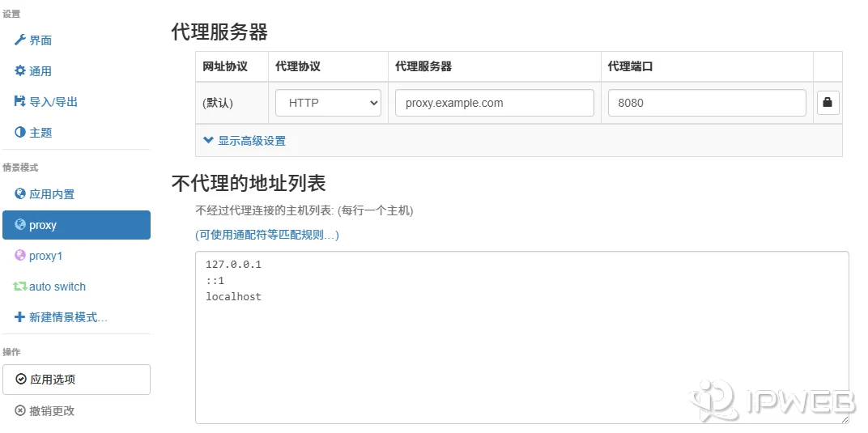
Task: Click the plus icon beside 新建情景模式
Action: click(x=20, y=317)
